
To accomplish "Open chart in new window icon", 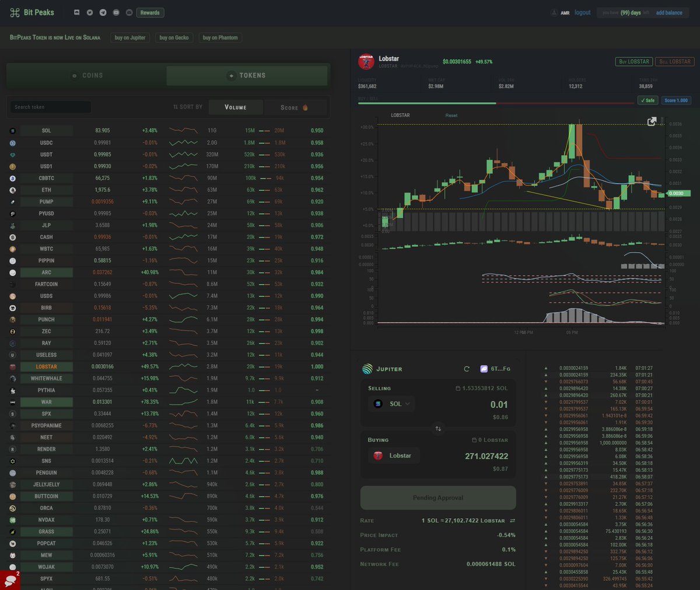I will tap(652, 121).
